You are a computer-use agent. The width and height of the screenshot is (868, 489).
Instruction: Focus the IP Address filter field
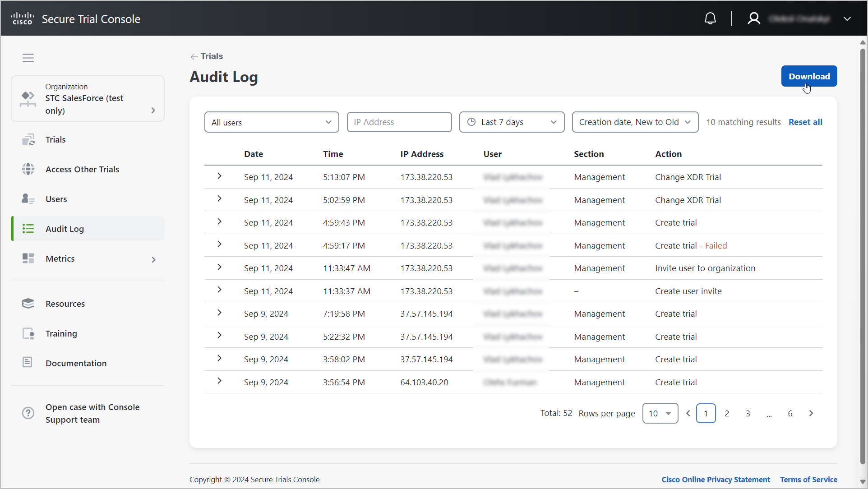coord(399,122)
